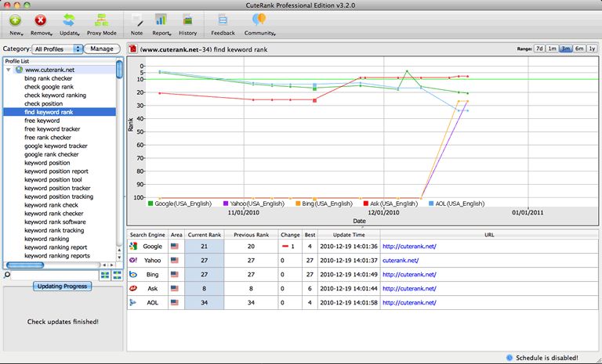Click Bing(USA_English) orange legend swatch

[298, 204]
